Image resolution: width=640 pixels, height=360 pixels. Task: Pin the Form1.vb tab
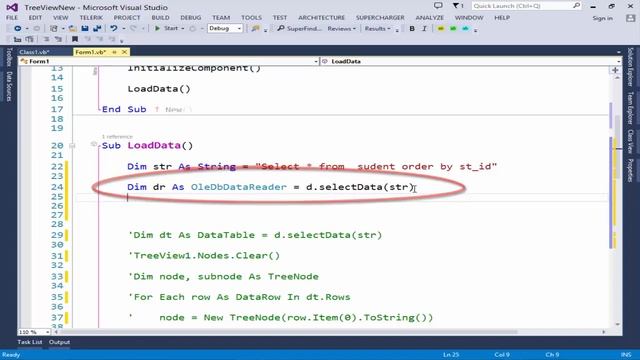tap(115, 52)
